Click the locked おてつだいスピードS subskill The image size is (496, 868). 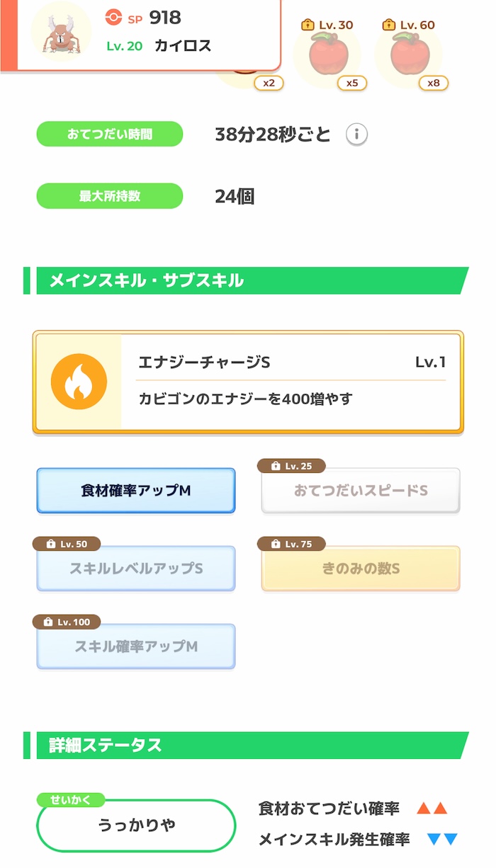click(361, 491)
